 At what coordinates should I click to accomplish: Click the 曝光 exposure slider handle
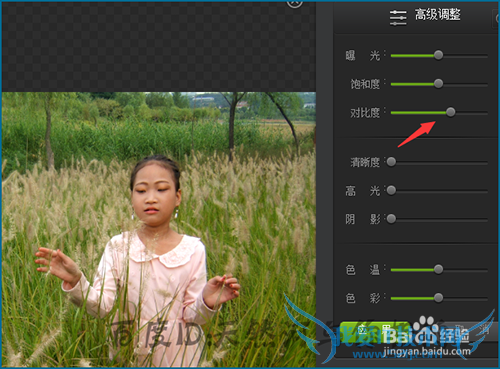pyautogui.click(x=439, y=55)
